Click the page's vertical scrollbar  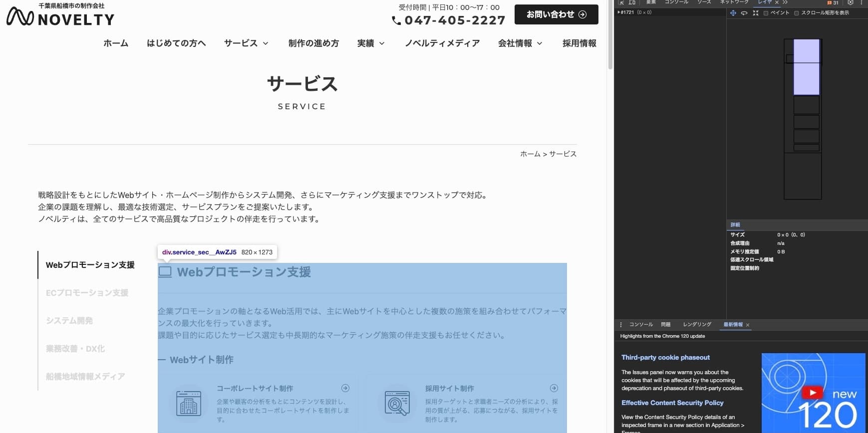pos(610,35)
